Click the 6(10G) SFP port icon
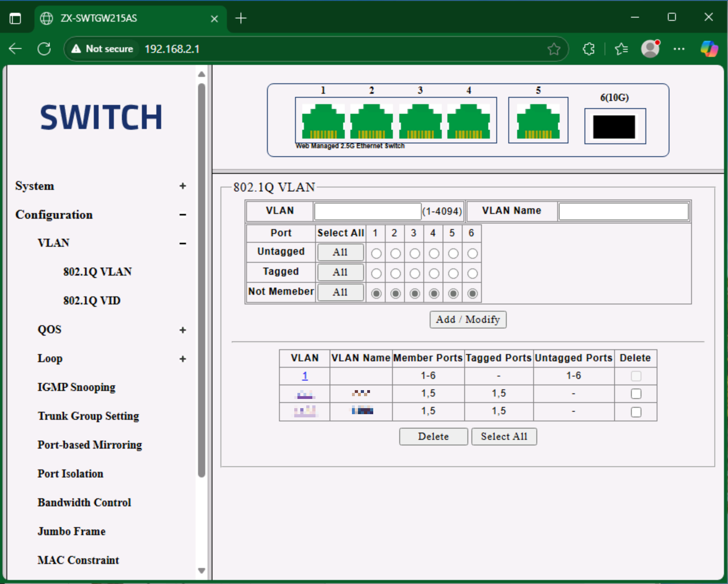 [614, 127]
